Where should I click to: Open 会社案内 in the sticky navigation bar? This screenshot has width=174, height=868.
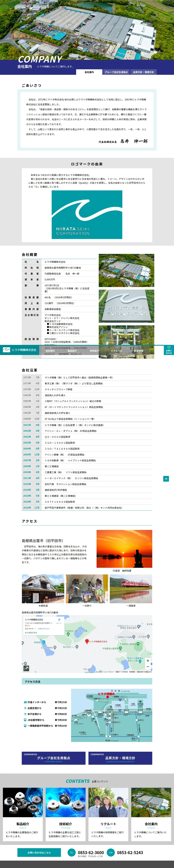tap(50, 351)
